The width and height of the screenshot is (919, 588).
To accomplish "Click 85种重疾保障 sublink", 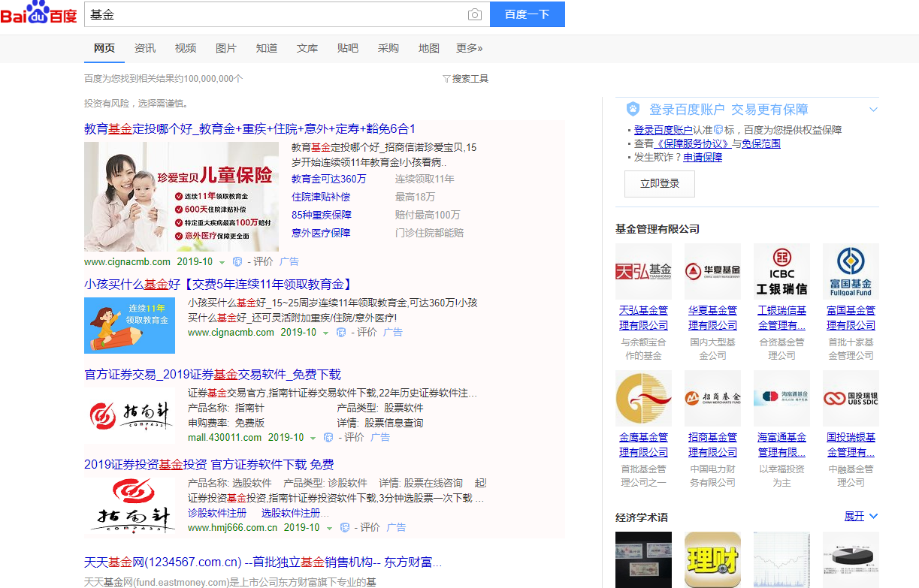I will [321, 215].
